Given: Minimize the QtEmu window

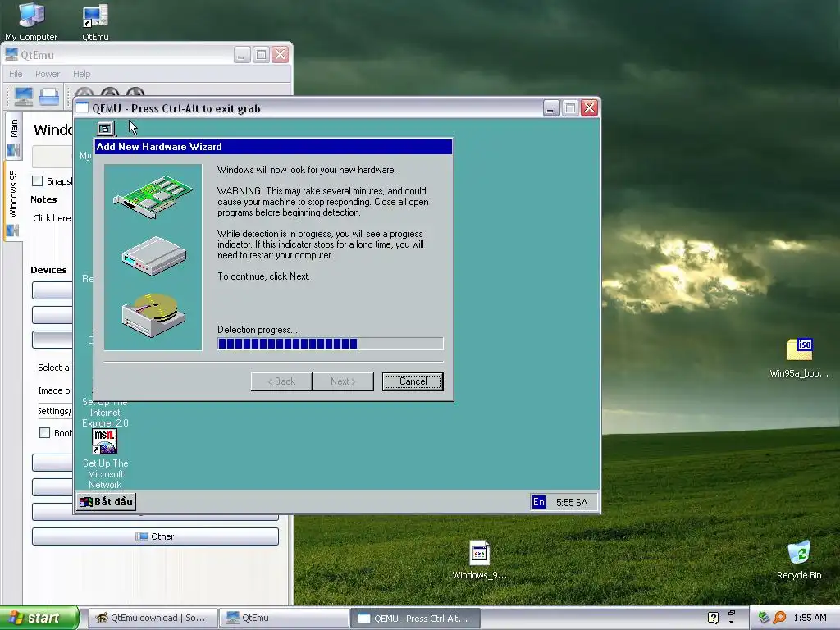Looking at the screenshot, I should click(242, 55).
